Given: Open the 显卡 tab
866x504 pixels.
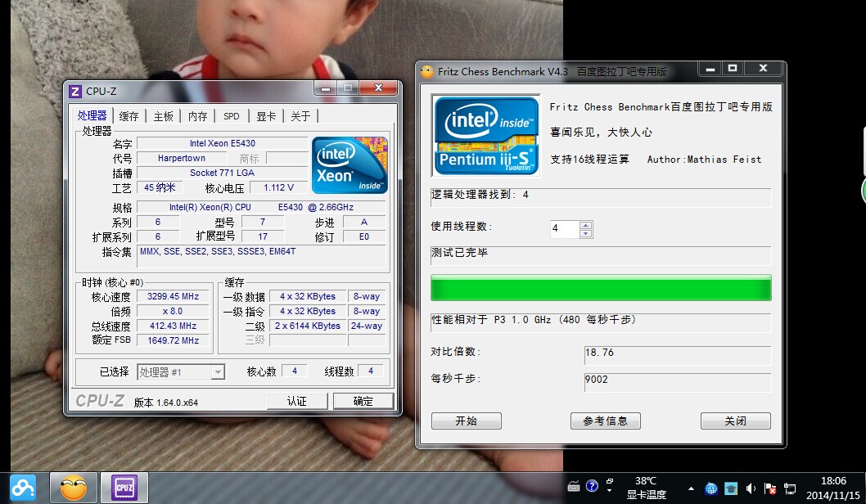Looking at the screenshot, I should (266, 116).
